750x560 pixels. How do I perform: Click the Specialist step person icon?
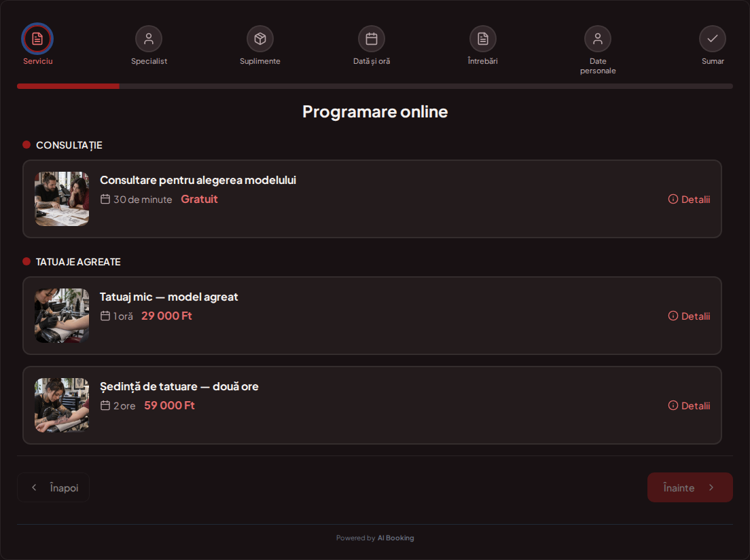[149, 39]
